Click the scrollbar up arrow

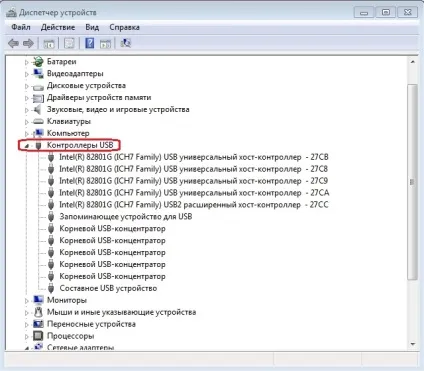(413, 62)
